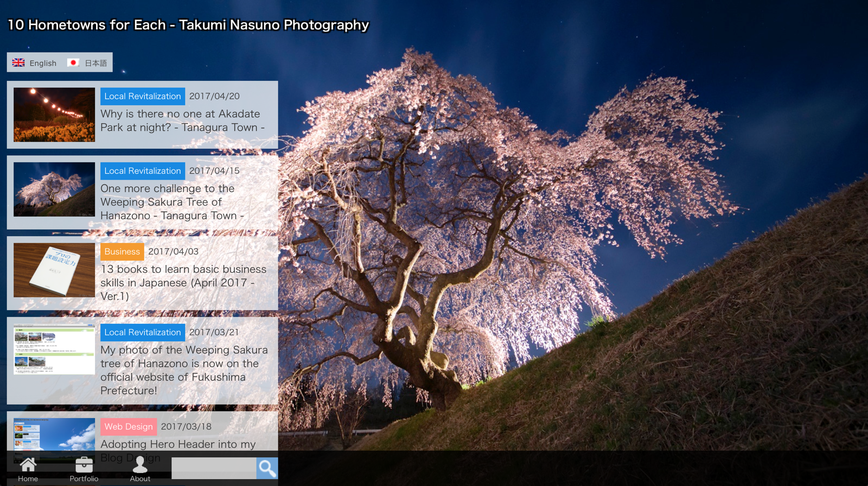Click the UK flag icon

point(18,63)
